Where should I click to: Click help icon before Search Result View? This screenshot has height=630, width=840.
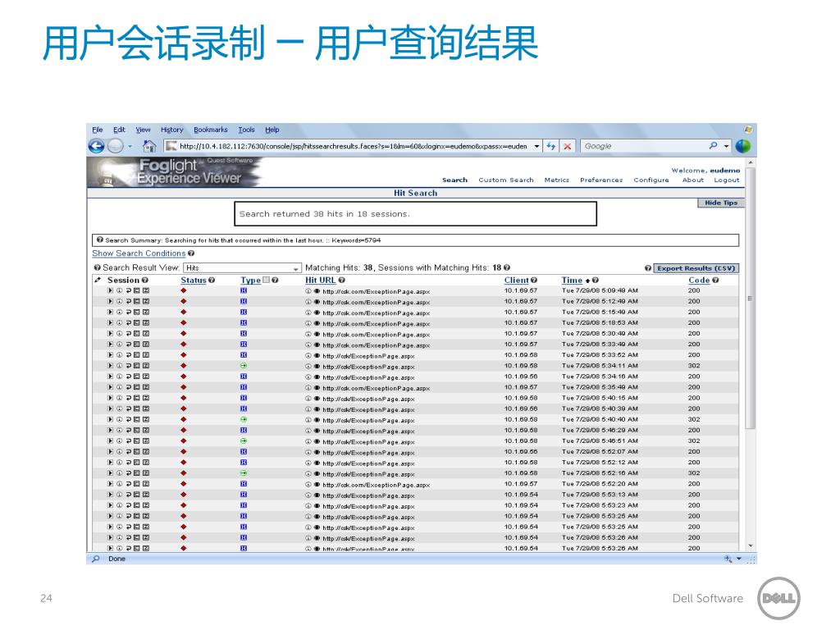97,268
